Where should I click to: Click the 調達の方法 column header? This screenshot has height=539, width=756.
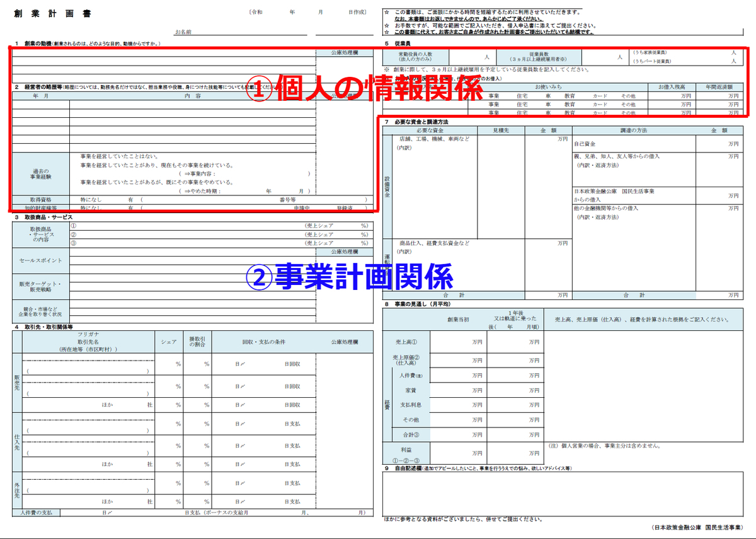point(634,130)
